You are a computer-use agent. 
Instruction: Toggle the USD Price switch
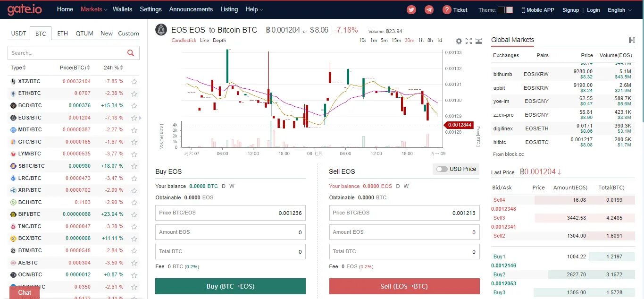(x=442, y=169)
